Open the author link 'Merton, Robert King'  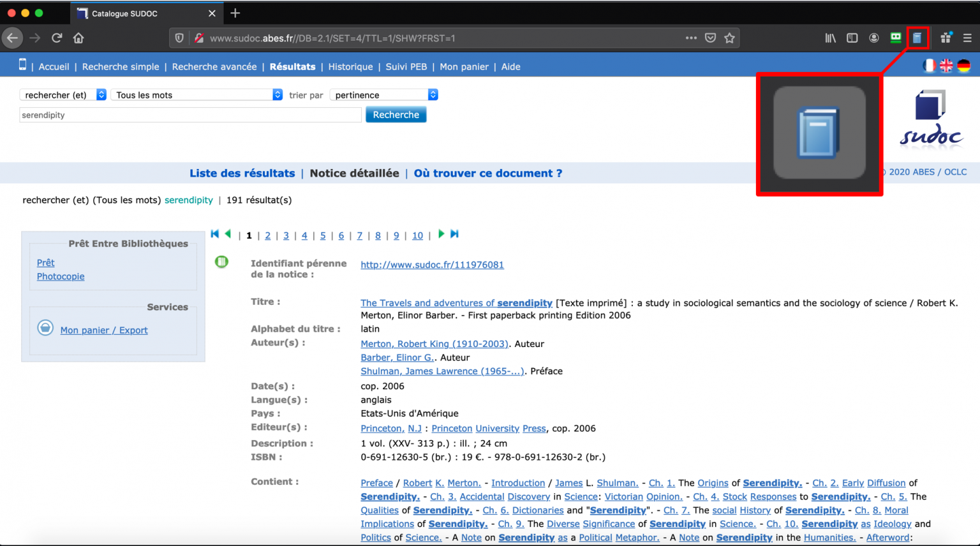point(434,344)
